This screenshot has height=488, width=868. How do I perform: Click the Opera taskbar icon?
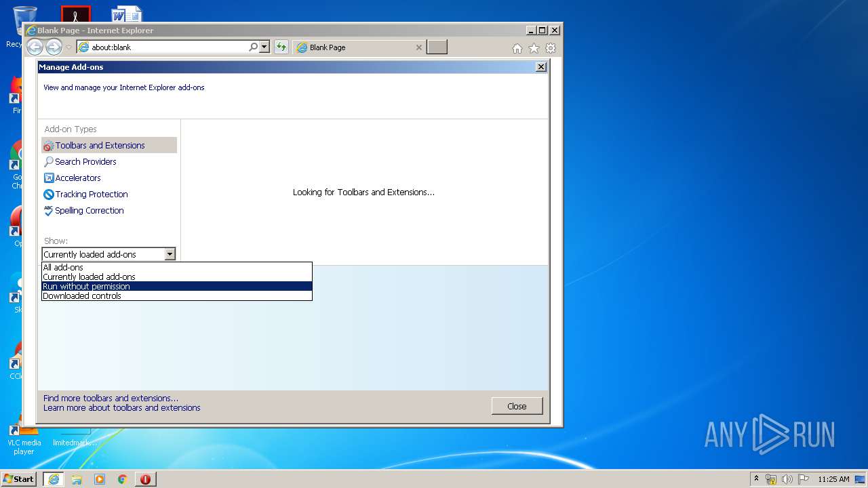(x=145, y=479)
